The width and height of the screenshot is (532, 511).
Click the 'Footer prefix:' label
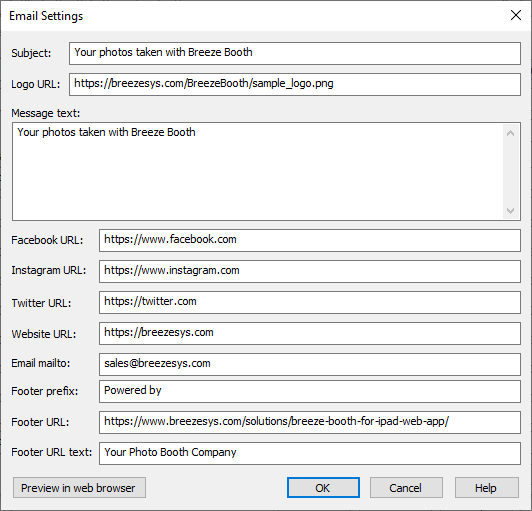45,391
